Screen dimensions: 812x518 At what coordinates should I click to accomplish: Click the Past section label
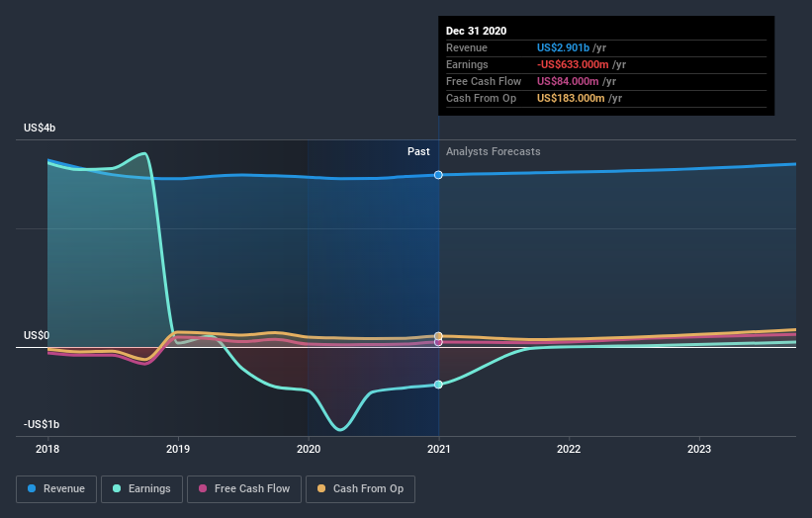(418, 151)
